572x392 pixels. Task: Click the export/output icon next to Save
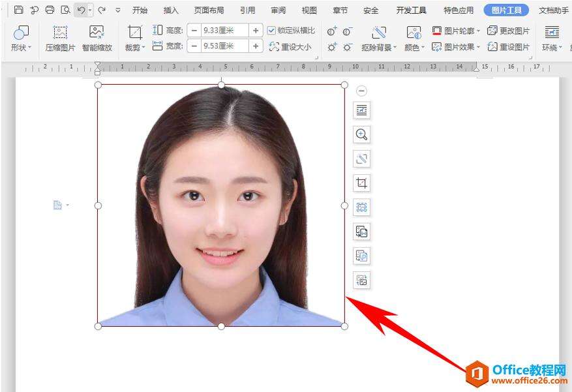[x=35, y=10]
